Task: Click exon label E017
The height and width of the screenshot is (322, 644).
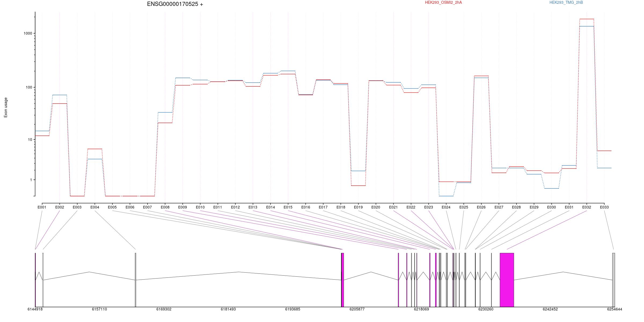Action: [323, 207]
